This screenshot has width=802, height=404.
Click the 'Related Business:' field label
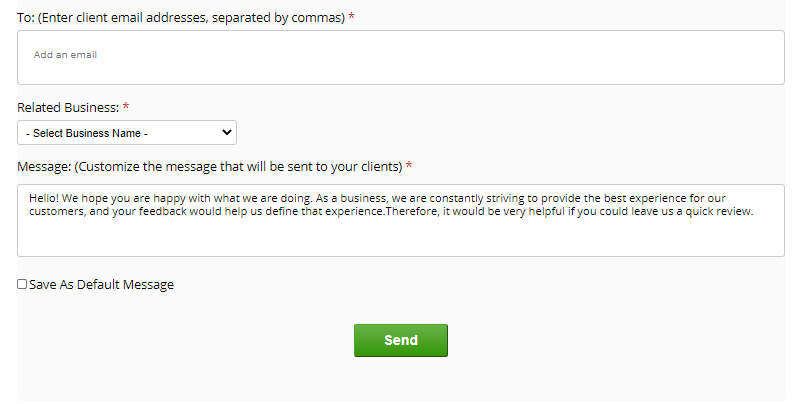[68, 107]
